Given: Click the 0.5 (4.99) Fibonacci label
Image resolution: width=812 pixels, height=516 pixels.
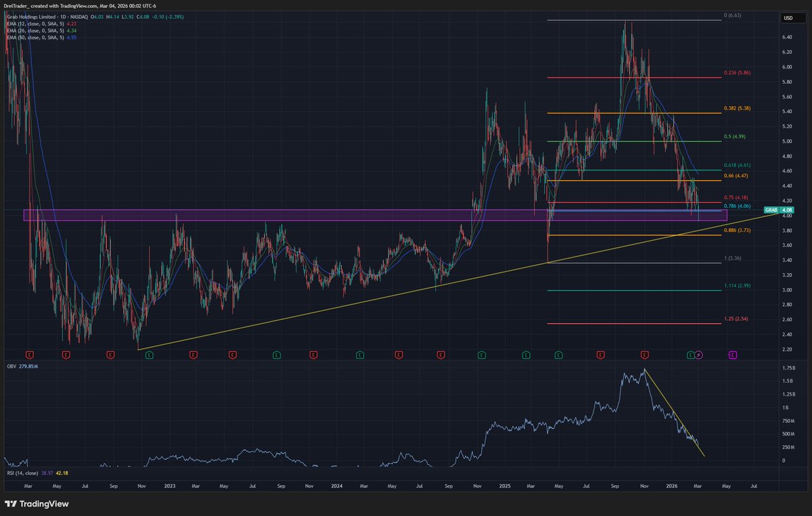Looking at the screenshot, I should tap(736, 137).
